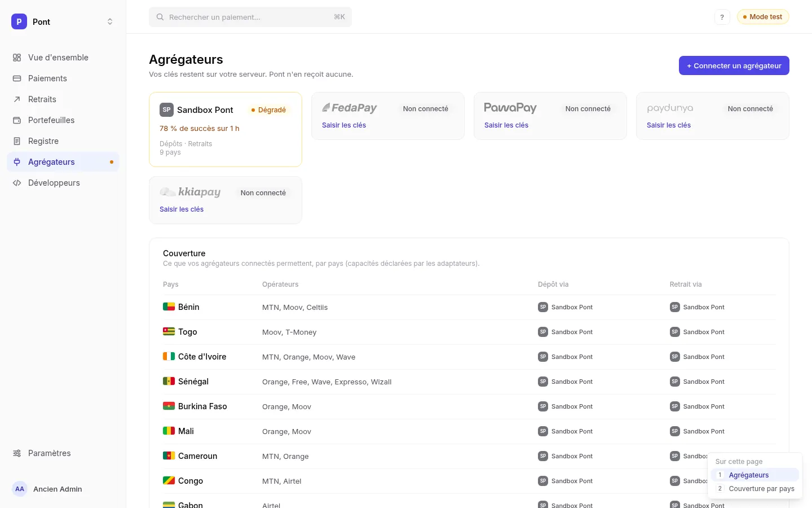Click the Paramètres sliders icon
Viewport: 812px width, 508px height.
tap(17, 453)
